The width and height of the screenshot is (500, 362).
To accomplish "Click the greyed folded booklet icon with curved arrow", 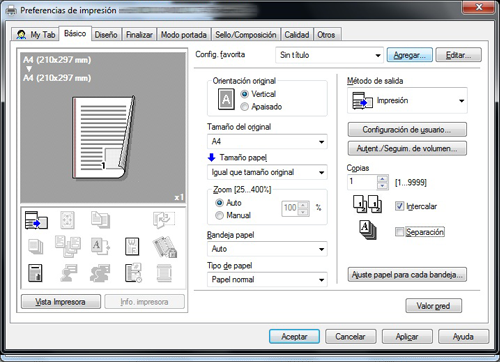I will click(163, 220).
